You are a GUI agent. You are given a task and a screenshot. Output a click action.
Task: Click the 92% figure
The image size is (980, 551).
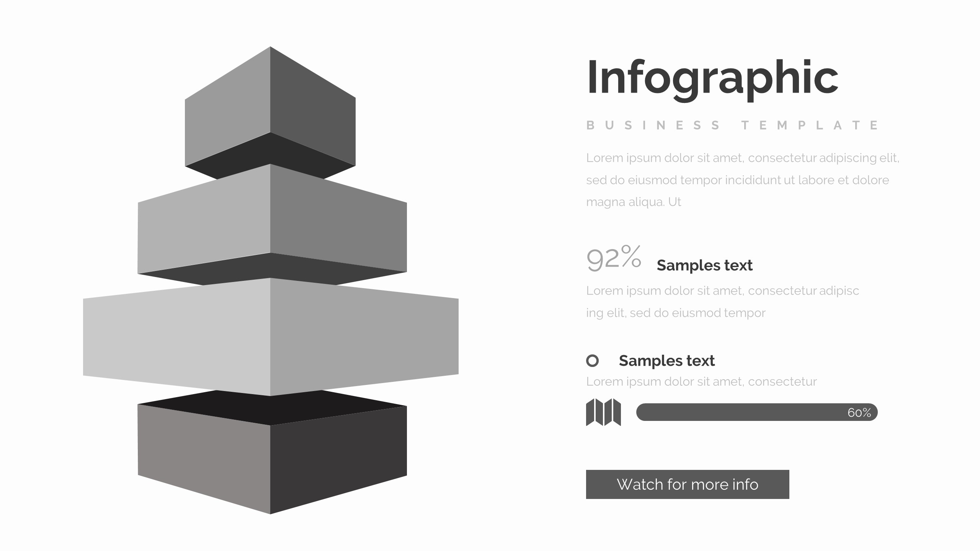point(614,258)
